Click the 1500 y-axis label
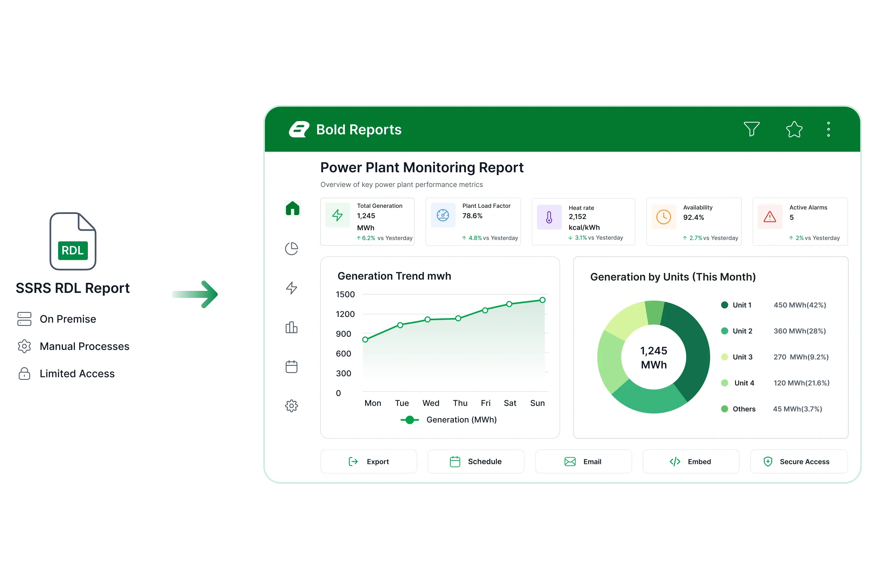The image size is (891, 588). [345, 294]
